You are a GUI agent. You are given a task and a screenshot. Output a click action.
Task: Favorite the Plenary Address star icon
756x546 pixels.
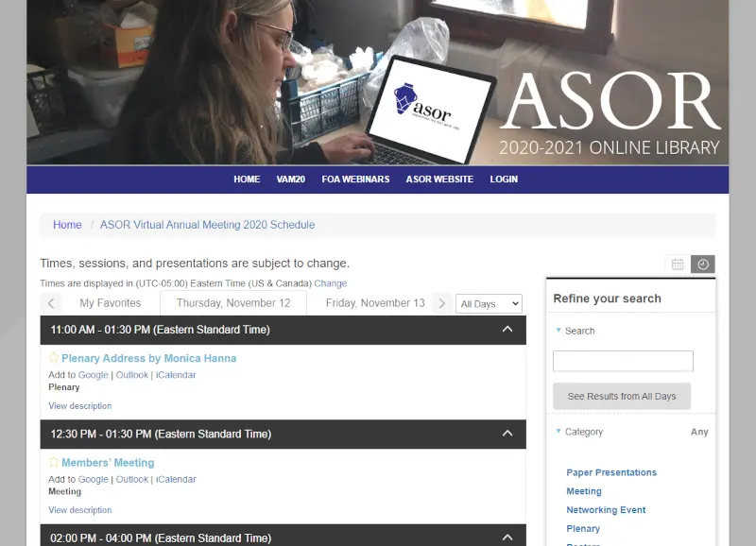click(54, 359)
